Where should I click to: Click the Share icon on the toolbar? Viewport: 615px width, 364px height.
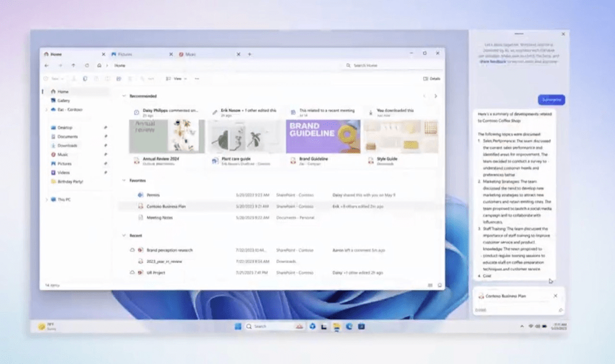pos(119,79)
